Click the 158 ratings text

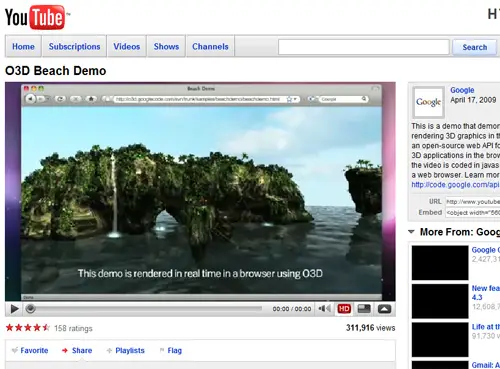pyautogui.click(x=73, y=328)
